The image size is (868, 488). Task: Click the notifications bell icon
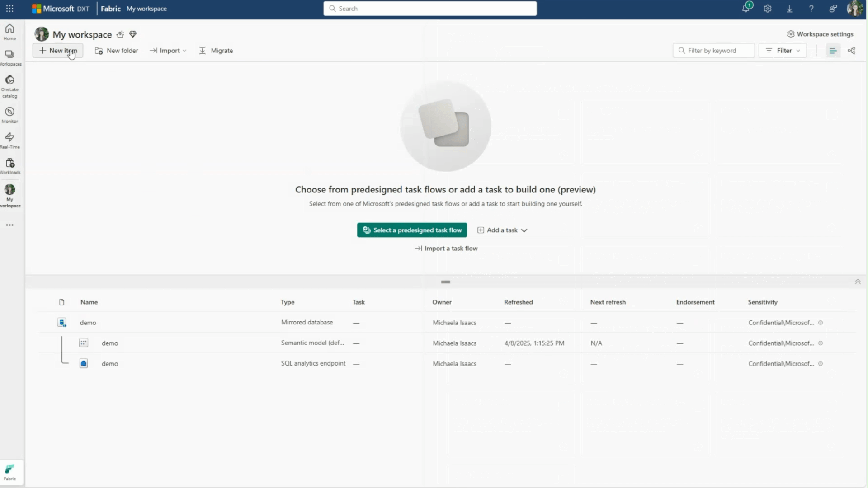coord(746,9)
